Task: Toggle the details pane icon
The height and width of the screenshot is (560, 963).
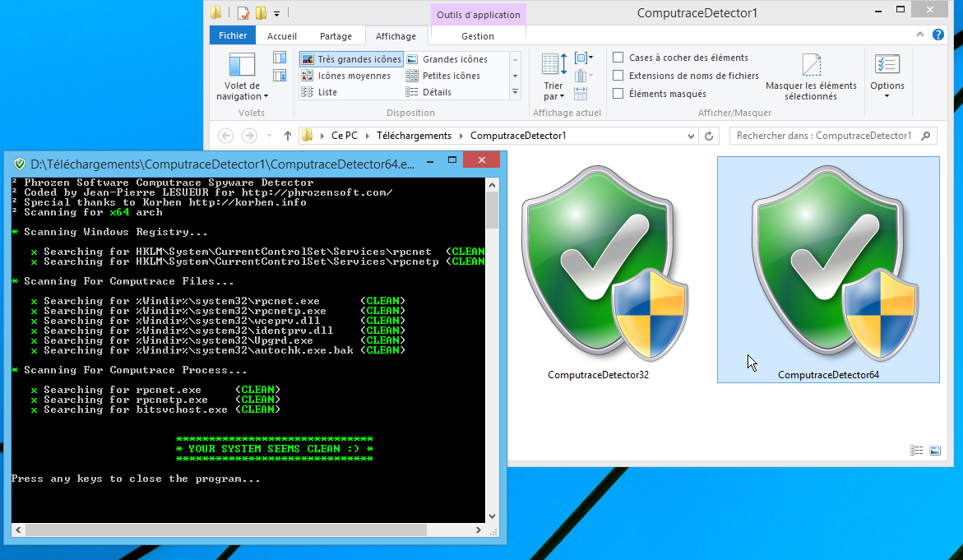Action: (x=280, y=76)
